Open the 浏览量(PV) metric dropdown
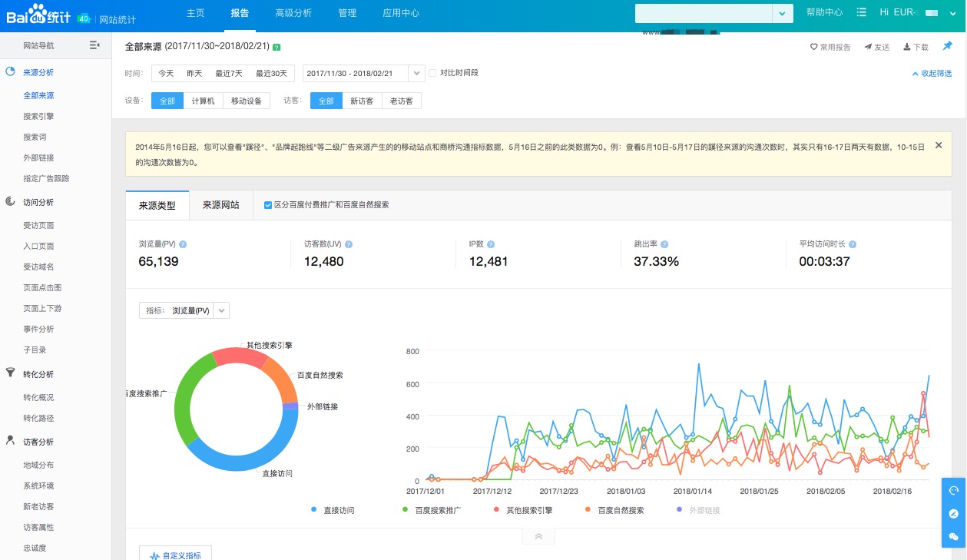The width and height of the screenshot is (967, 560). tap(221, 310)
